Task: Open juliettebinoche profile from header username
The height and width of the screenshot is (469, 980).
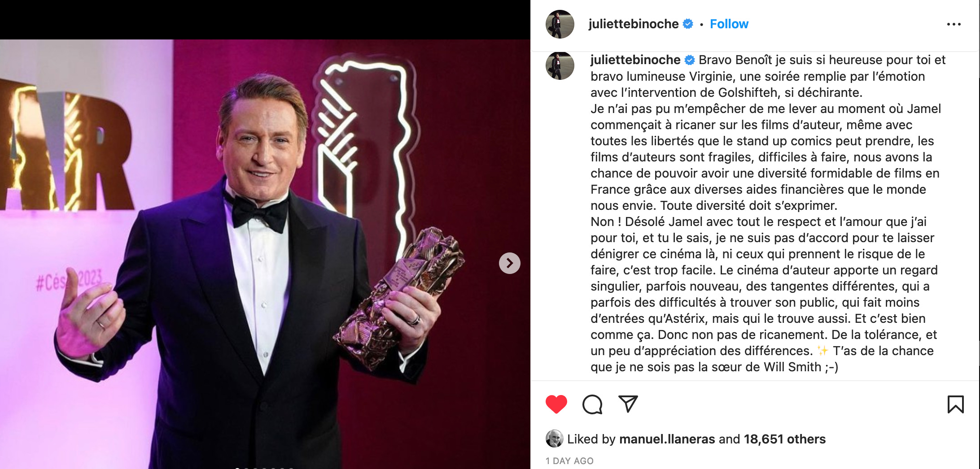Action: (633, 24)
